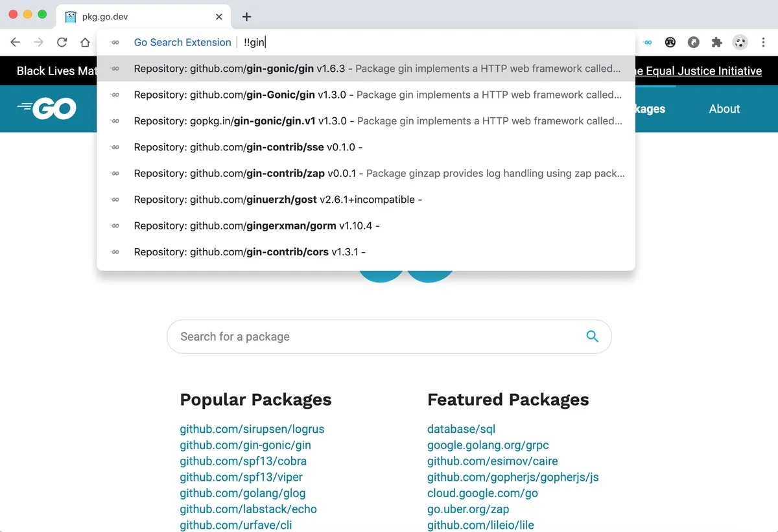Open the Equal Justice Initiative link
Viewport: 778px width, 532px height.
pos(699,71)
